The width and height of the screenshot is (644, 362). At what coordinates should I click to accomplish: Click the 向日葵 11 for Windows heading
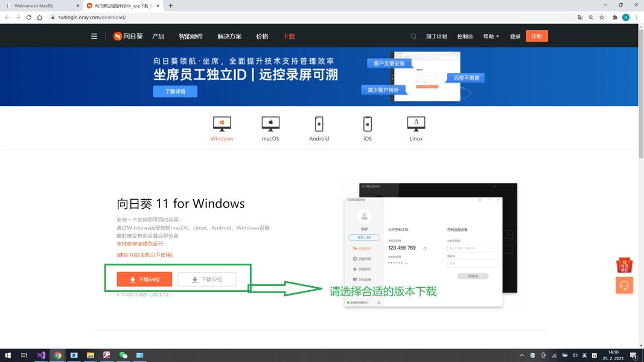coord(180,203)
